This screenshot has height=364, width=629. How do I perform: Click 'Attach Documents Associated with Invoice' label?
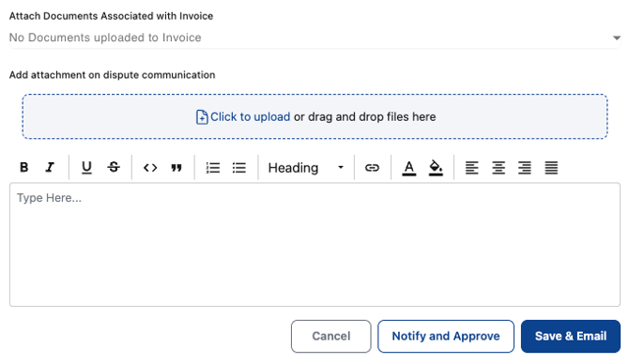pos(111,16)
